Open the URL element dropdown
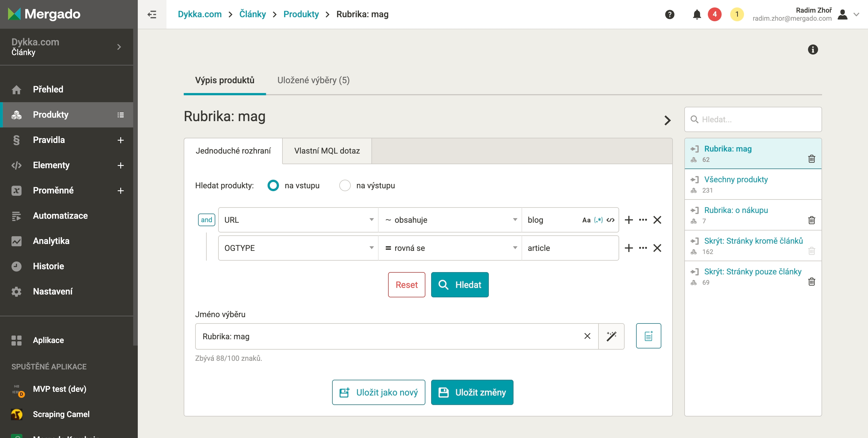Image resolution: width=868 pixels, height=438 pixels. (298, 220)
